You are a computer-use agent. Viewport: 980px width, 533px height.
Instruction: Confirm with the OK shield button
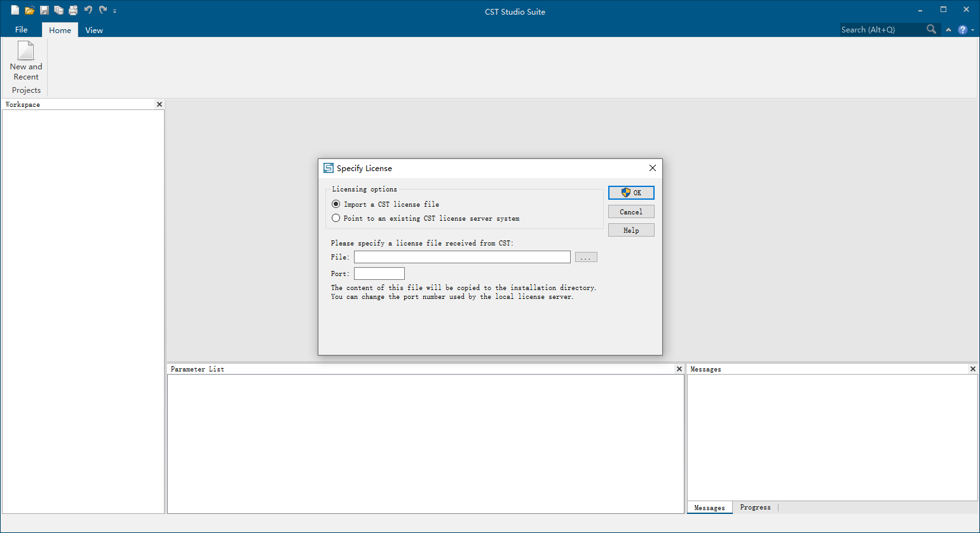click(x=631, y=193)
